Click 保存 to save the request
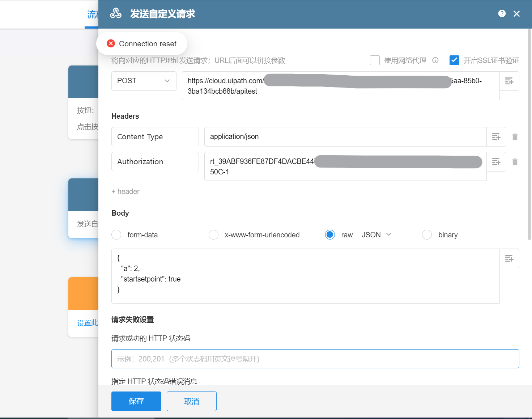 pyautogui.click(x=136, y=401)
